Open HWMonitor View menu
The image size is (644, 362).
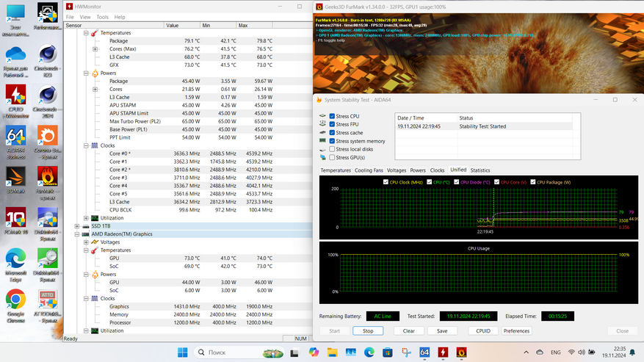click(85, 18)
